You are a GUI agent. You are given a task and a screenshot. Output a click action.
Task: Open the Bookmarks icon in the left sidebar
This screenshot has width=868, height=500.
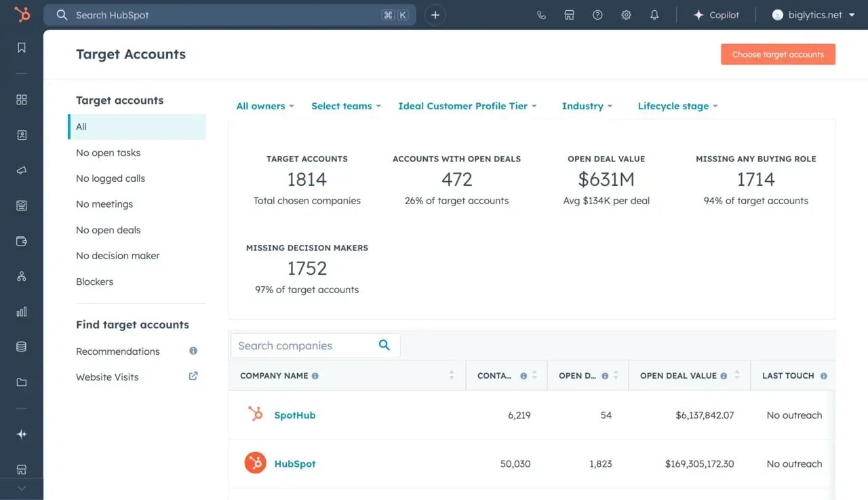(21, 47)
